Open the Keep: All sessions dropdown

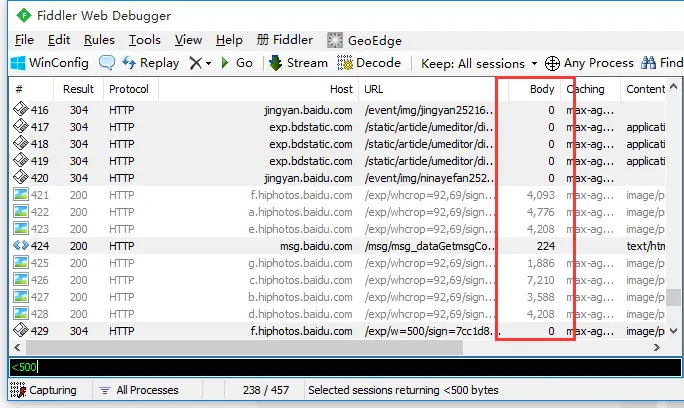pyautogui.click(x=479, y=64)
